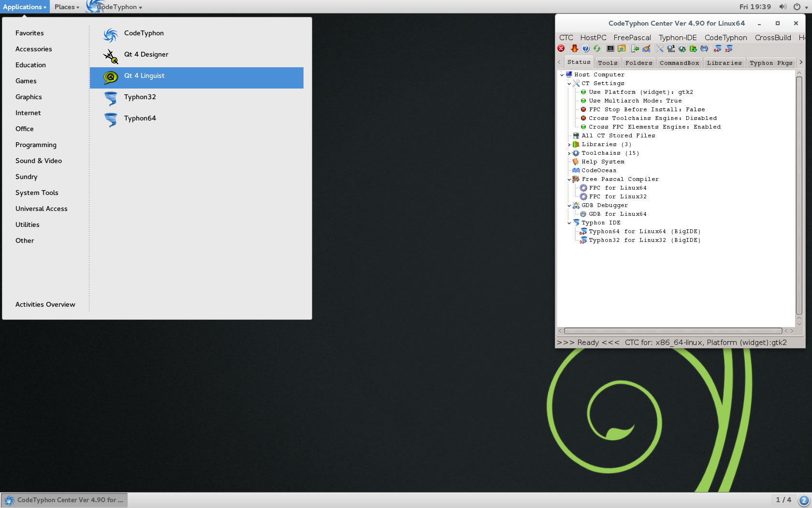Open the CodeTyphon menu in CTC menubar

point(725,38)
